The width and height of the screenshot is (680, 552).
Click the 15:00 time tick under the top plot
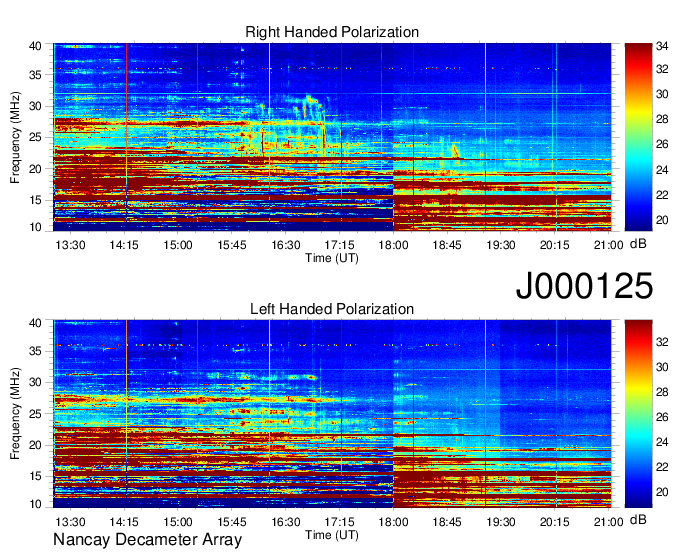point(178,245)
